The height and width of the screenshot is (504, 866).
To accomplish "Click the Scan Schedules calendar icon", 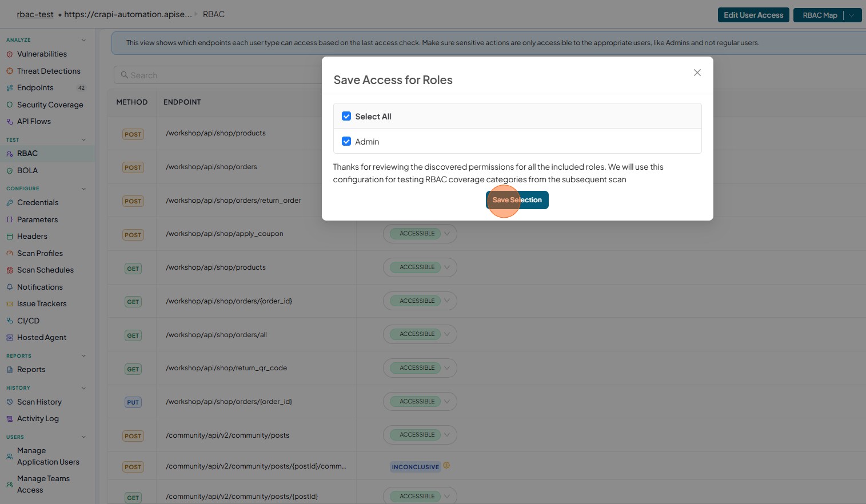I will coord(10,270).
